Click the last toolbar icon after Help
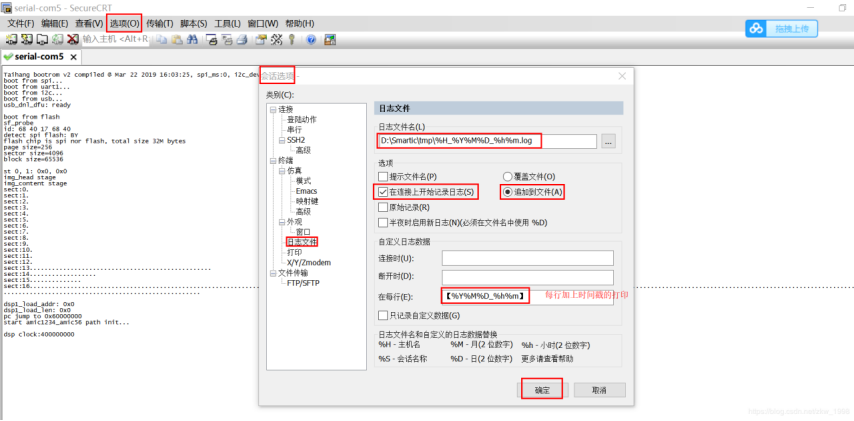The height and width of the screenshot is (421, 854). 330,39
